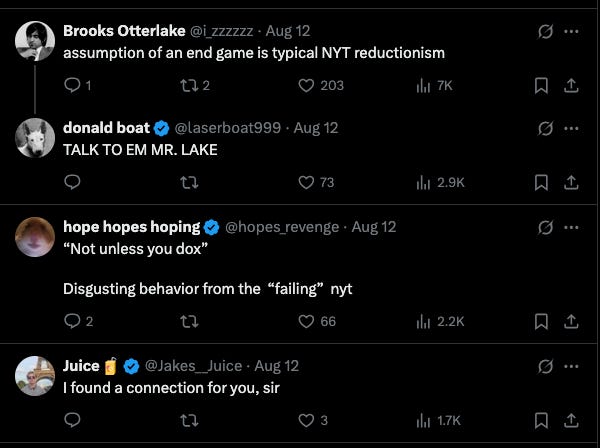Click Aug 12 timestamp on Juice's tweet
This screenshot has width=600, height=448.
tap(276, 366)
